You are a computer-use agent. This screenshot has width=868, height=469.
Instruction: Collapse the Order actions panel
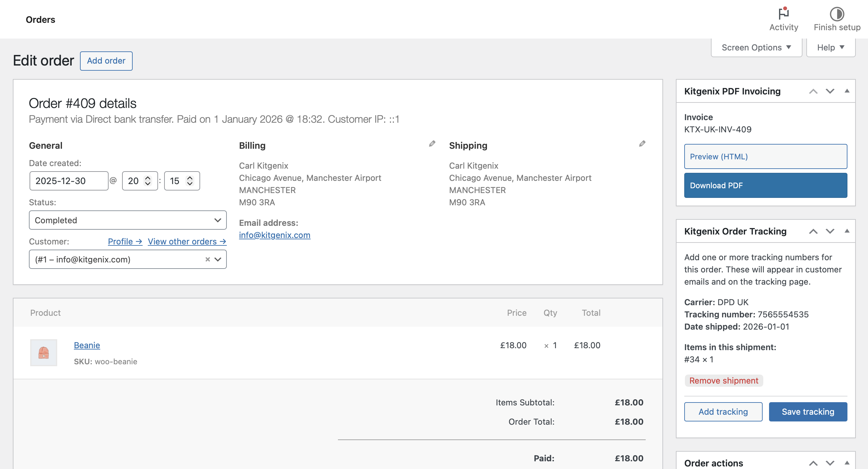click(x=847, y=463)
